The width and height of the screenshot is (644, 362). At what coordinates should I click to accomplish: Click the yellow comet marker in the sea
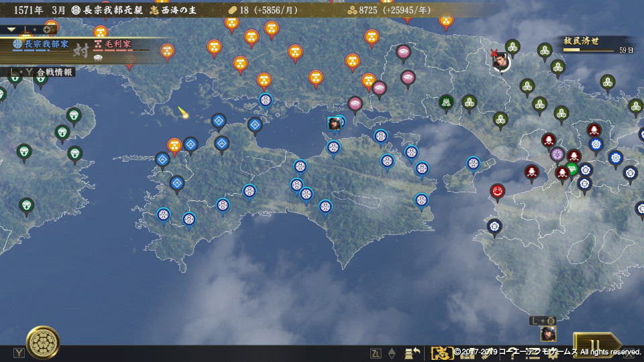tap(183, 113)
